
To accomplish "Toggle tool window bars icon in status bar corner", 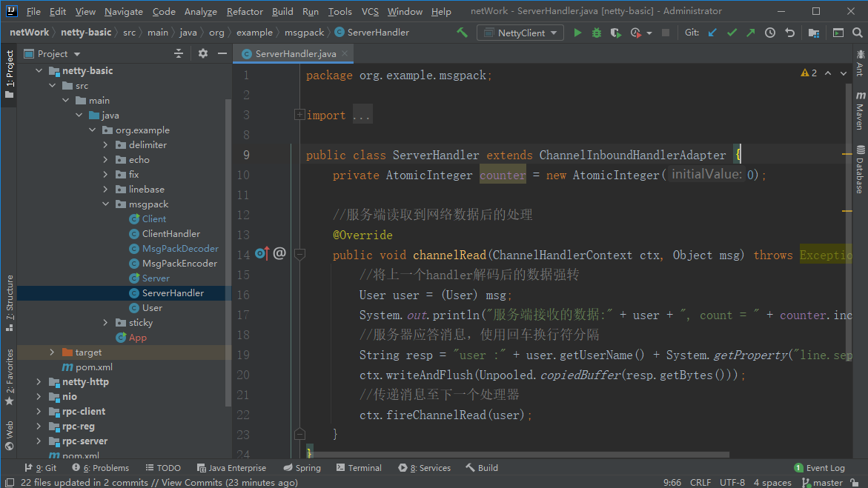I will (10, 483).
